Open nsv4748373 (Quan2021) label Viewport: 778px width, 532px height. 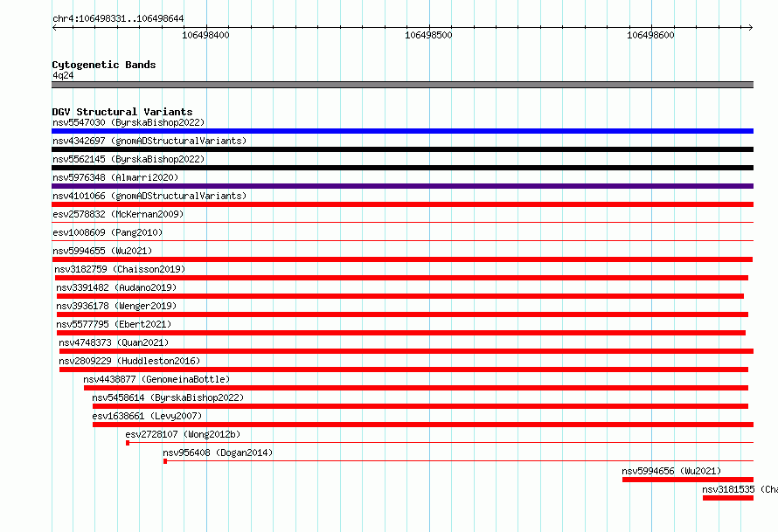pyautogui.click(x=114, y=342)
